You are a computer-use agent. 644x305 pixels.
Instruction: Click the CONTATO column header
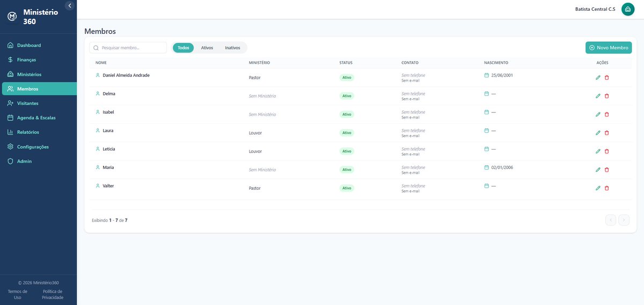point(410,63)
